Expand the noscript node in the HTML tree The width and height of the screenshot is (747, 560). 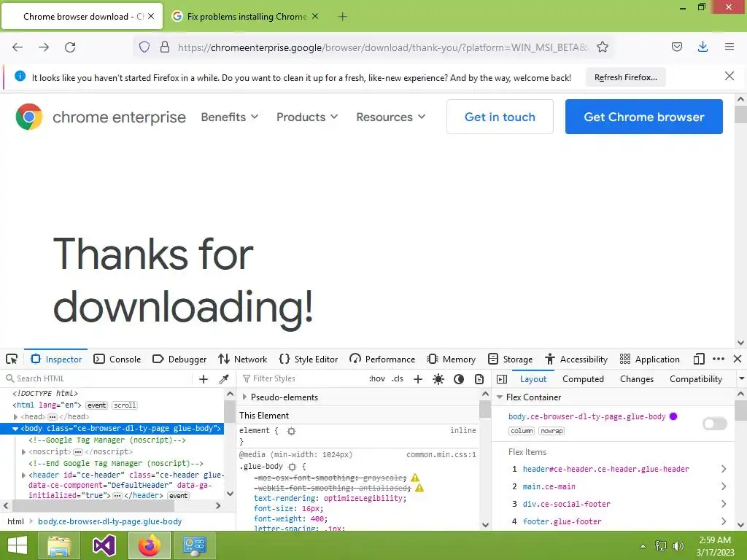click(x=24, y=452)
